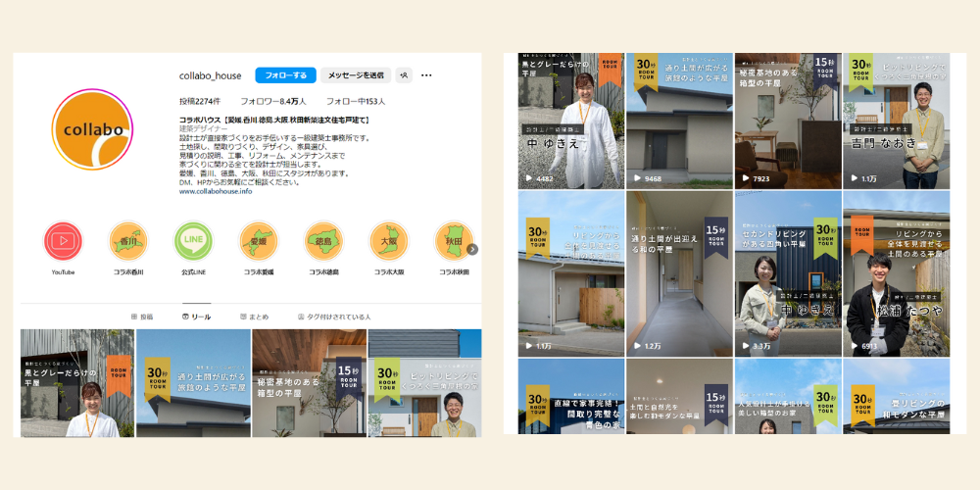Switch to the まとめ tab

pos(255,317)
